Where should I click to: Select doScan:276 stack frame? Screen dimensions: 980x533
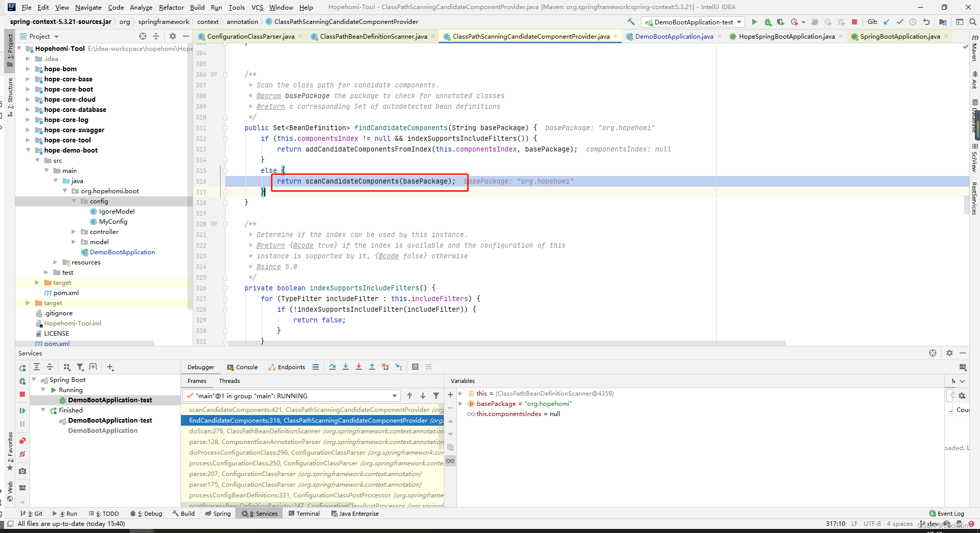tap(313, 431)
